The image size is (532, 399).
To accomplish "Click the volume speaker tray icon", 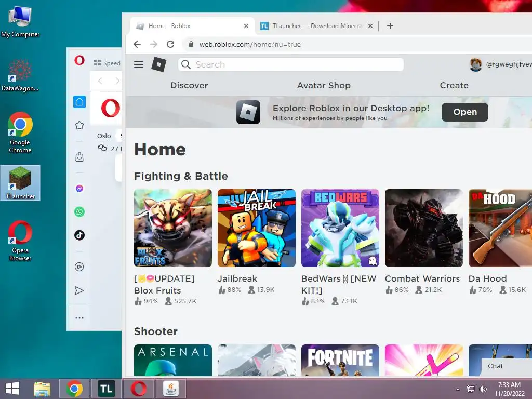I will tap(483, 389).
